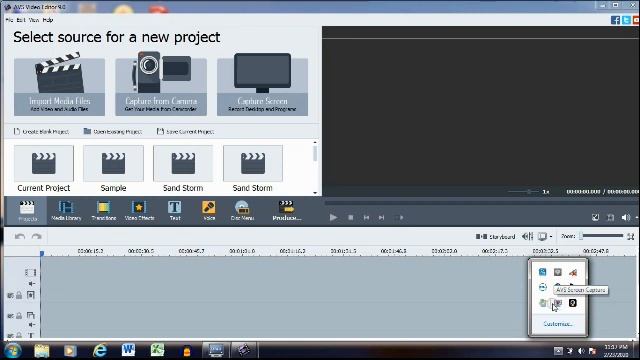Open the Windows Start menu
Image resolution: width=640 pixels, height=360 pixels.
point(13,351)
